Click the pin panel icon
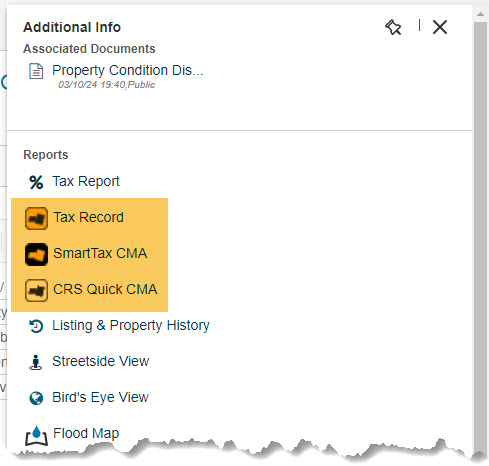489x466 pixels. [x=393, y=27]
